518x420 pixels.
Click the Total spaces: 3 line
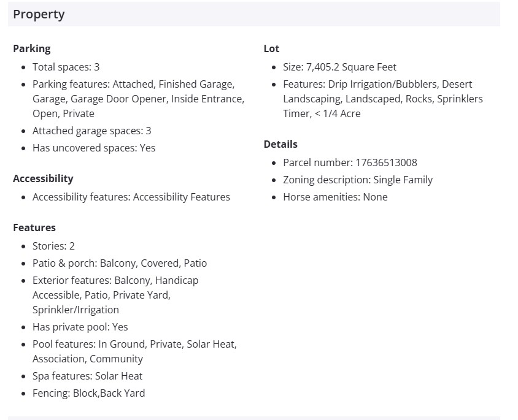[66, 67]
